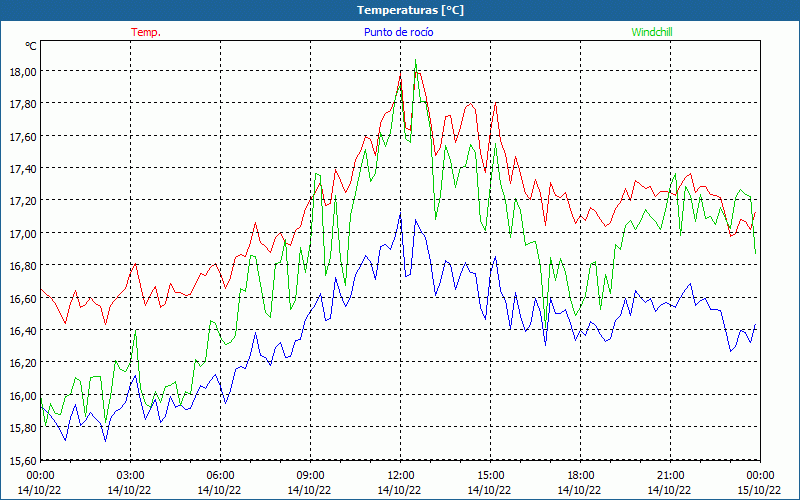Click the blue dew point peak at 12:00
This screenshot has width=800, height=500.
(x=401, y=214)
